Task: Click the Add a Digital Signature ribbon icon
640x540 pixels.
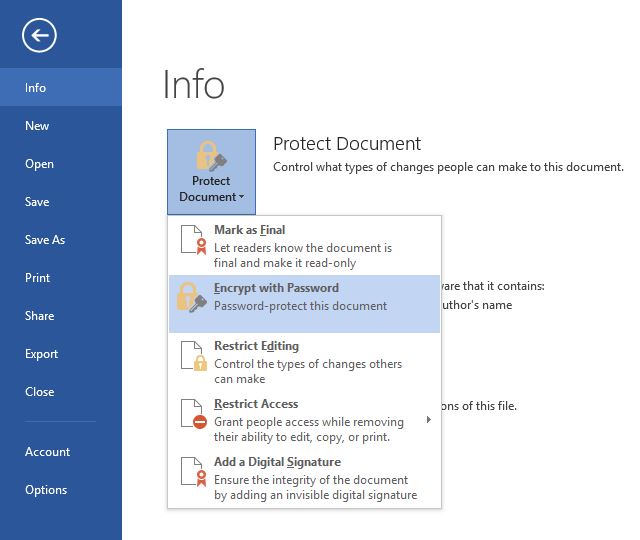Action: 193,472
